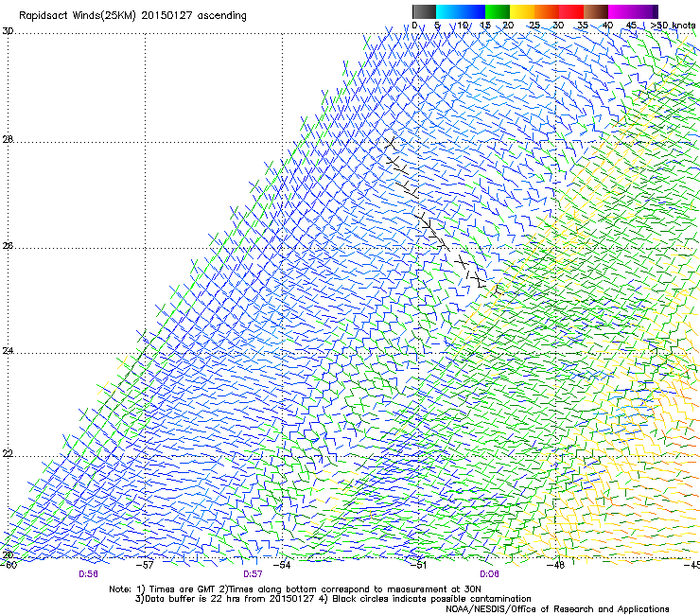Click the '5' label under the color legend
The image size is (700, 615).
pos(437,26)
